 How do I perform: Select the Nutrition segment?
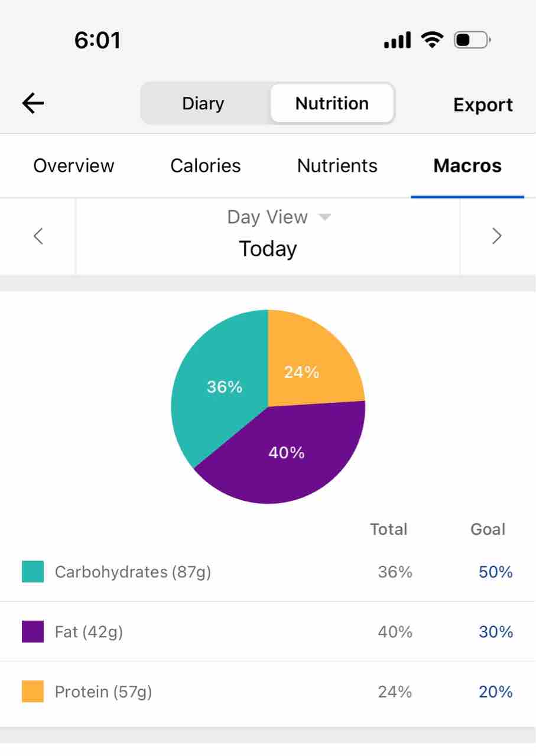tap(332, 104)
